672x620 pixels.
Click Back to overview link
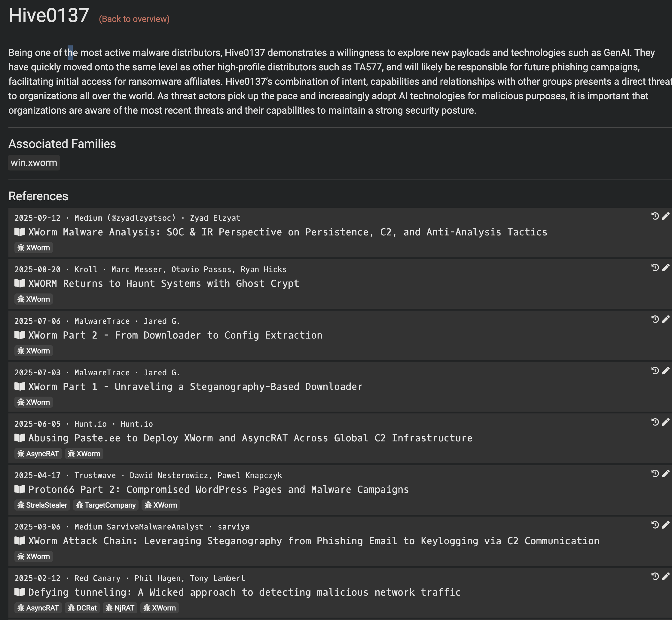(x=134, y=19)
